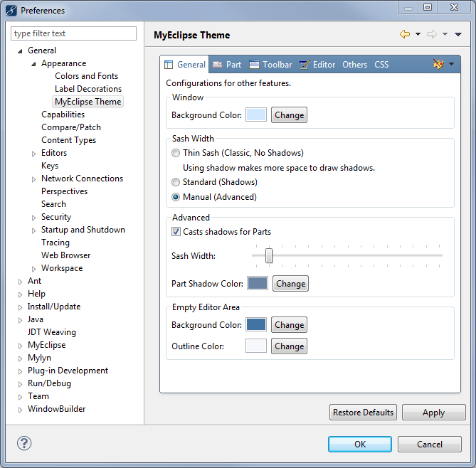The width and height of the screenshot is (476, 468).
Task: Open the help question mark icon
Action: (x=24, y=443)
